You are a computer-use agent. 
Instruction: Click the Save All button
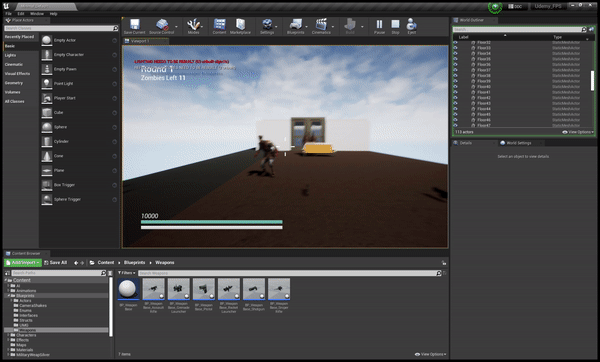click(55, 263)
